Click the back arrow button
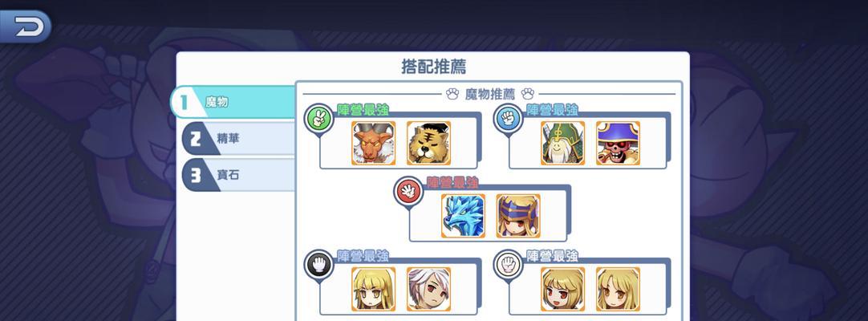Viewport: 868px width, 321px height. [25, 26]
